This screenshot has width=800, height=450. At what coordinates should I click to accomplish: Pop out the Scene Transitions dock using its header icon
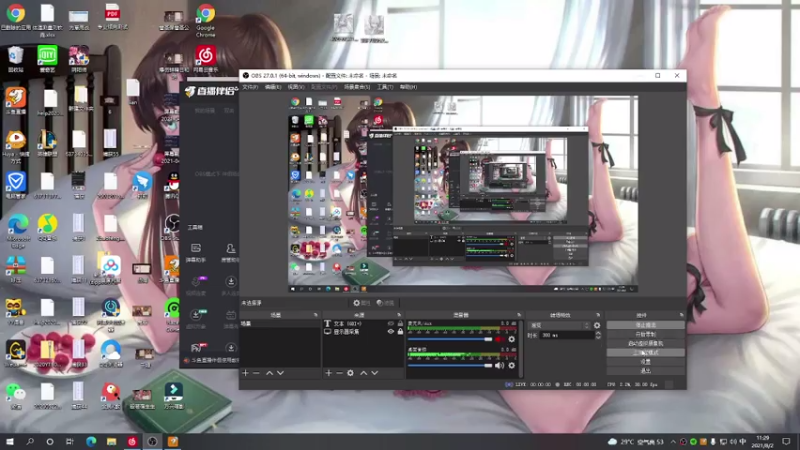(x=598, y=315)
